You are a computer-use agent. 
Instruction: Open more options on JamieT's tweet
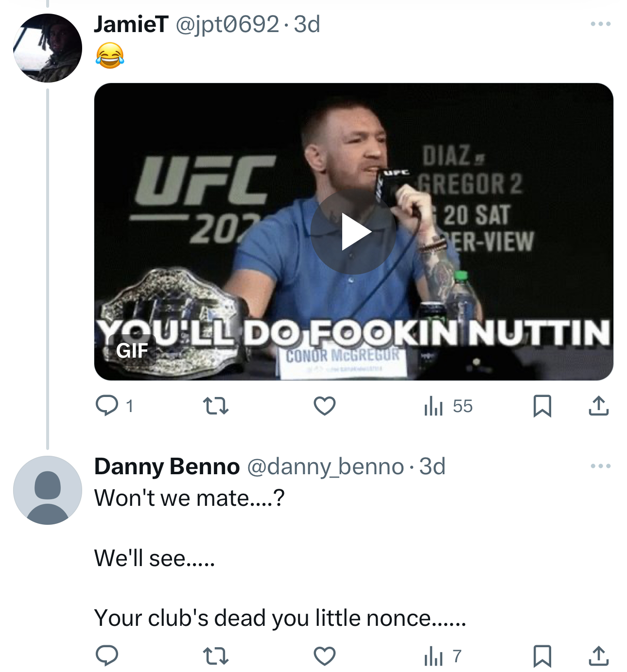[600, 24]
